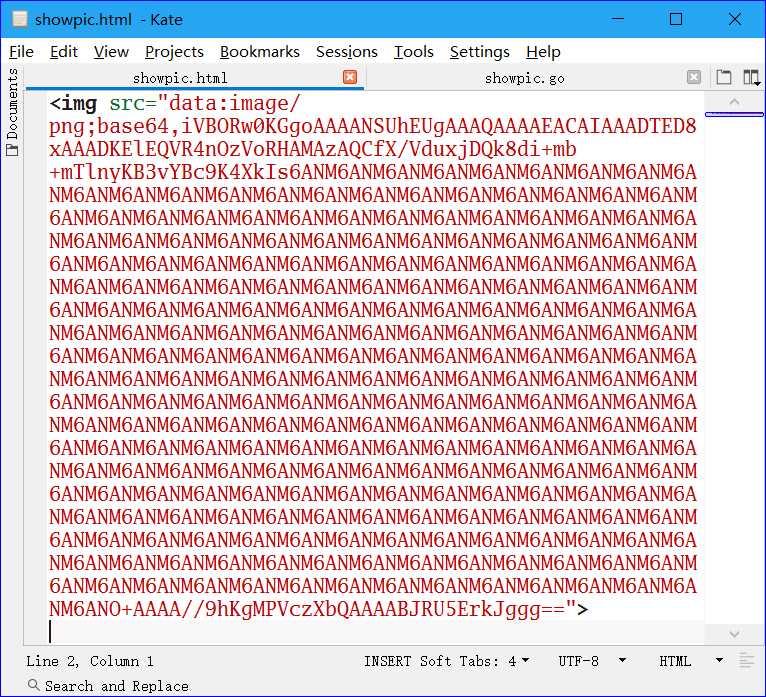The width and height of the screenshot is (766, 697).
Task: Open the UTF-8 encoding dropdown
Action: (592, 661)
